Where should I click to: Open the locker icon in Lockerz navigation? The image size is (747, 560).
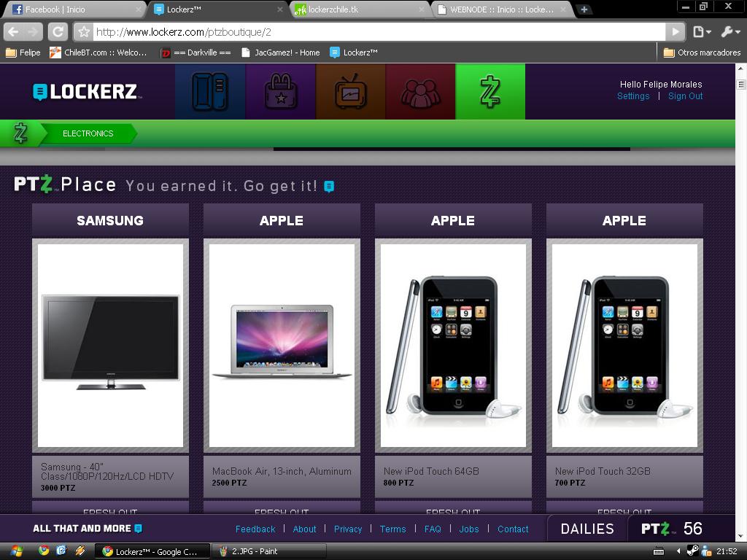point(209,92)
